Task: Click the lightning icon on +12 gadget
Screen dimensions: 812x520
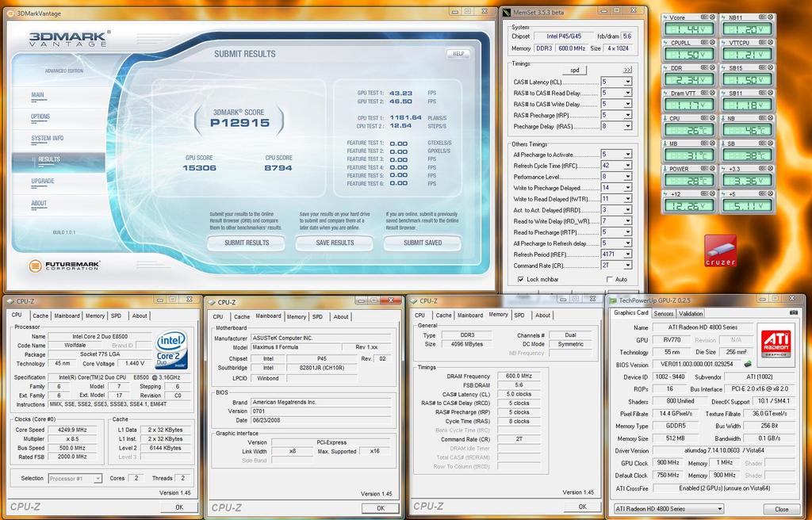Action: tap(666, 193)
